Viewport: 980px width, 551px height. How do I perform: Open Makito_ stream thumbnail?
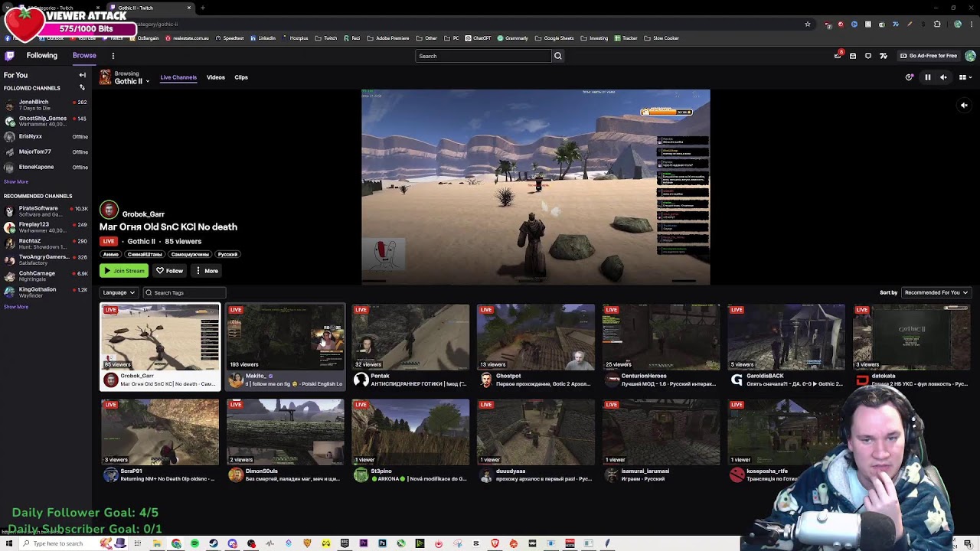(x=286, y=337)
